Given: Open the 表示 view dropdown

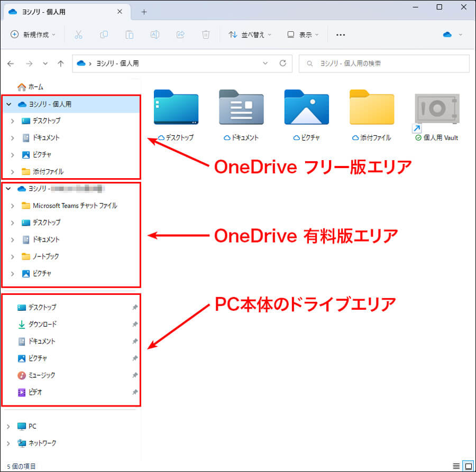Looking at the screenshot, I should 303,35.
